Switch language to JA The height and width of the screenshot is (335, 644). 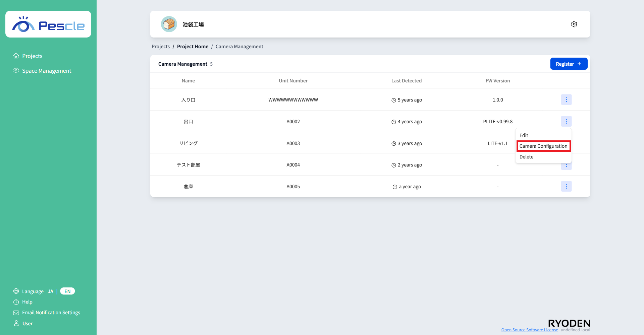51,291
